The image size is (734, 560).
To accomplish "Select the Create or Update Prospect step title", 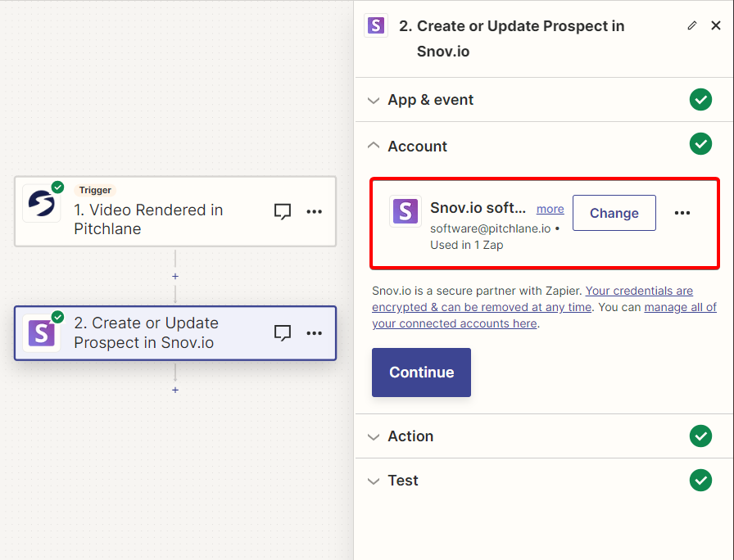I will coord(146,332).
